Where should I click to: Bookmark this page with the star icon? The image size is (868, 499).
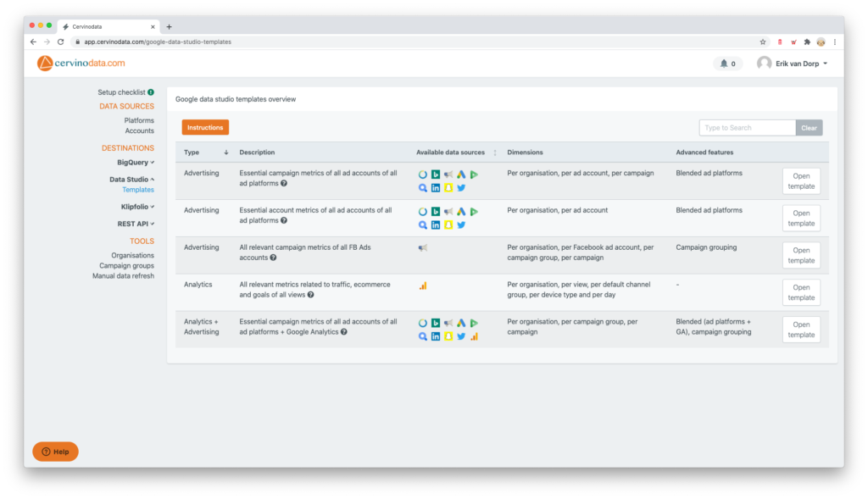[763, 42]
